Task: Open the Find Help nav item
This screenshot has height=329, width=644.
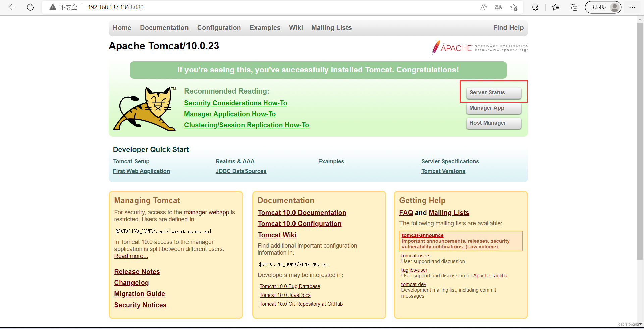Action: click(x=508, y=28)
